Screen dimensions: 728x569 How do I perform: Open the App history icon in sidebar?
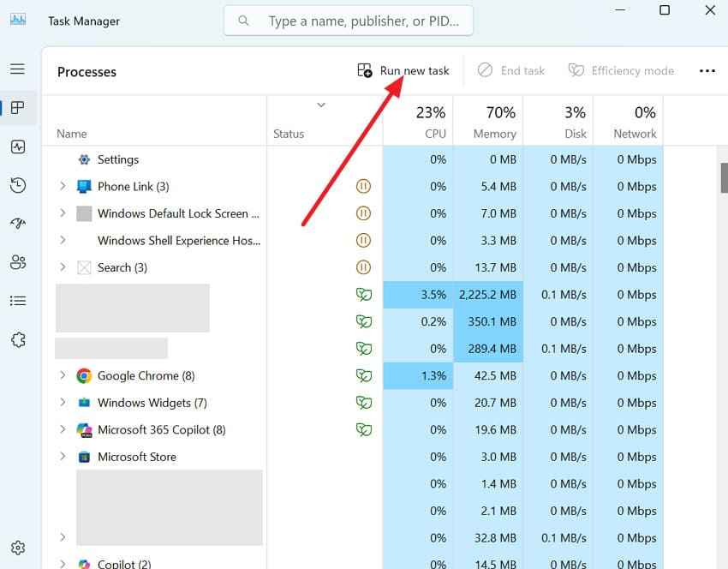pos(18,185)
